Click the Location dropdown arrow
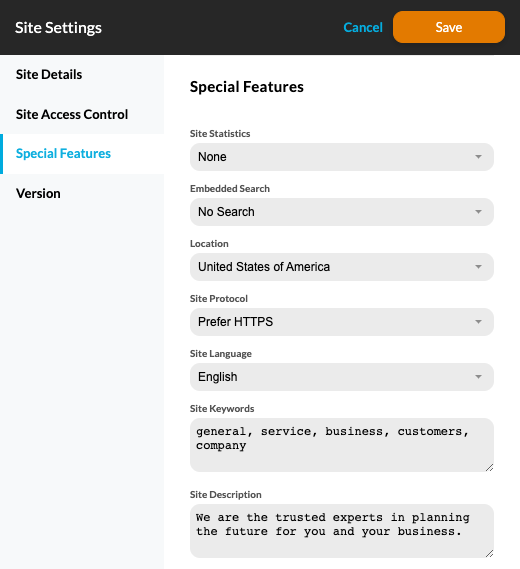 [478, 267]
